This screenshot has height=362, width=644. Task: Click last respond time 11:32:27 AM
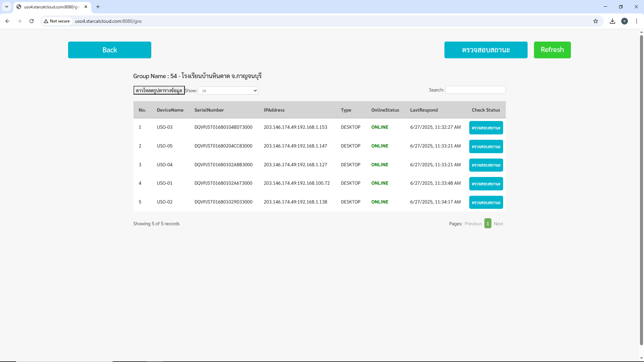pos(435,127)
